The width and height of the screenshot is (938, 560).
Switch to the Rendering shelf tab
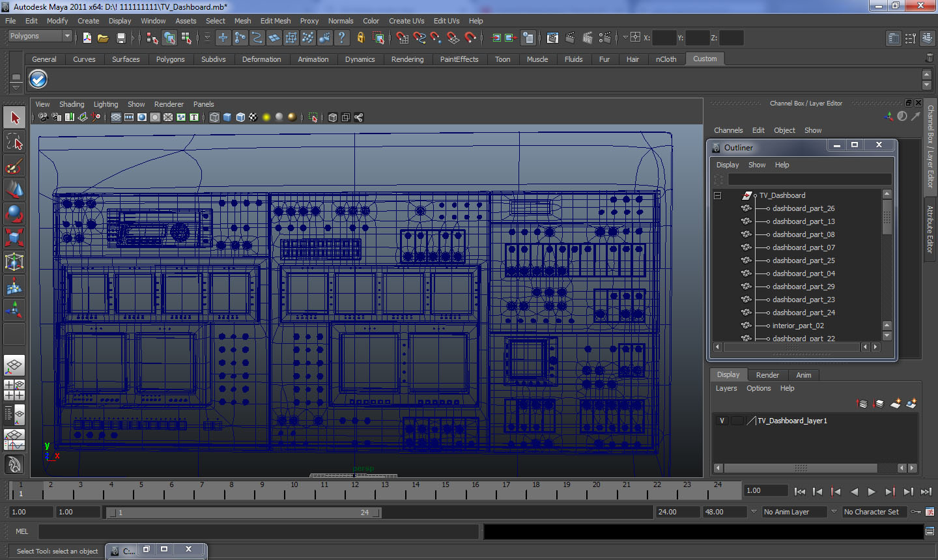point(407,59)
